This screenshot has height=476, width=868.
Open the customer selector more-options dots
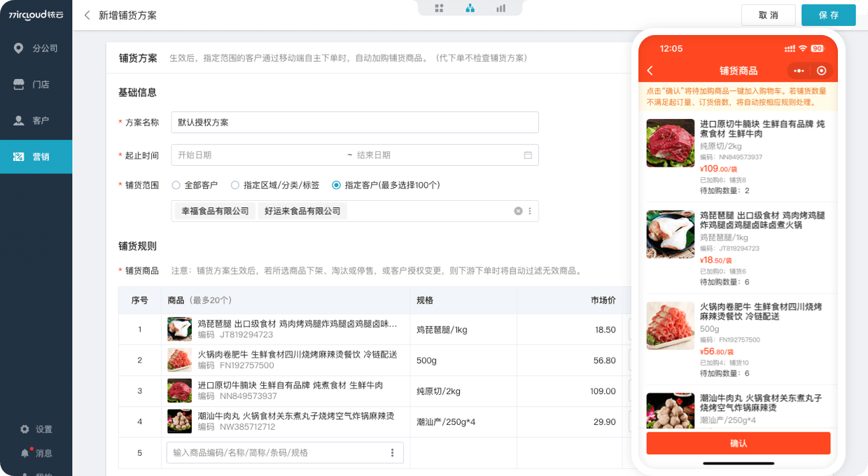[x=530, y=211]
